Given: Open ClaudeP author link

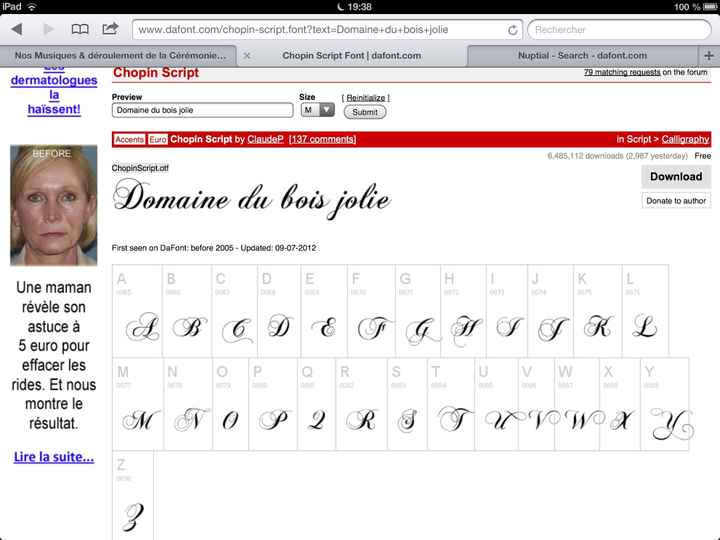Looking at the screenshot, I should (x=266, y=139).
